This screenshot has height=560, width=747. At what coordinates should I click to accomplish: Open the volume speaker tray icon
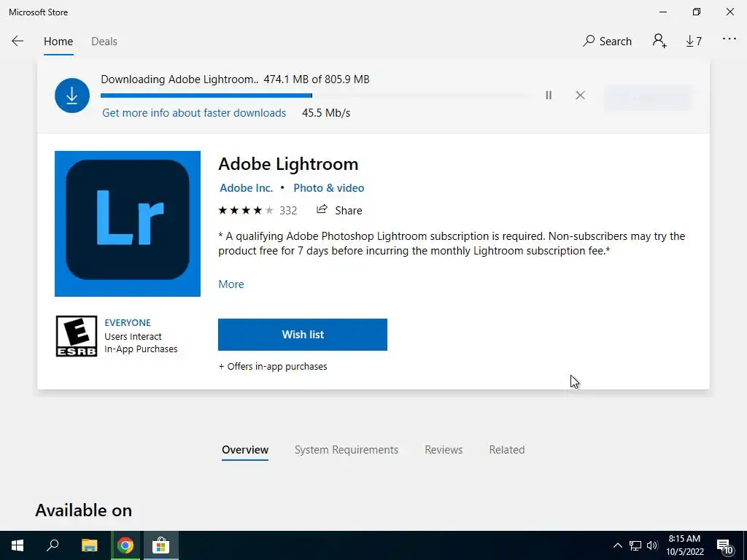(652, 545)
